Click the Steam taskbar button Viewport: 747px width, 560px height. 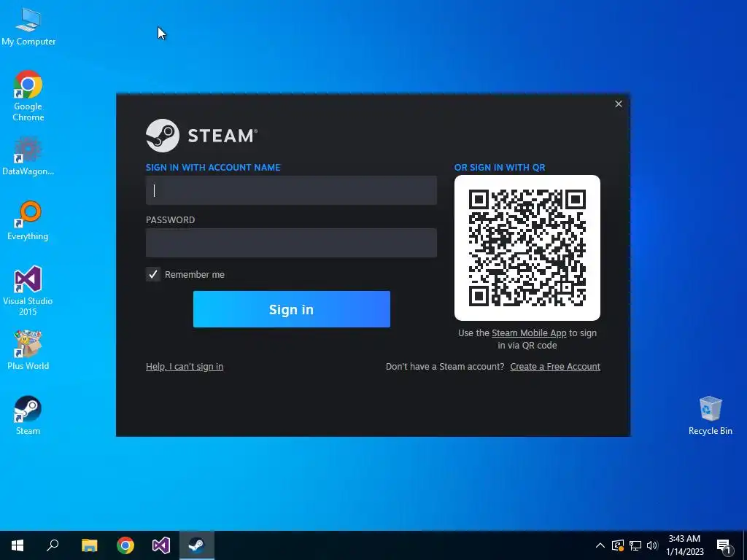197,545
